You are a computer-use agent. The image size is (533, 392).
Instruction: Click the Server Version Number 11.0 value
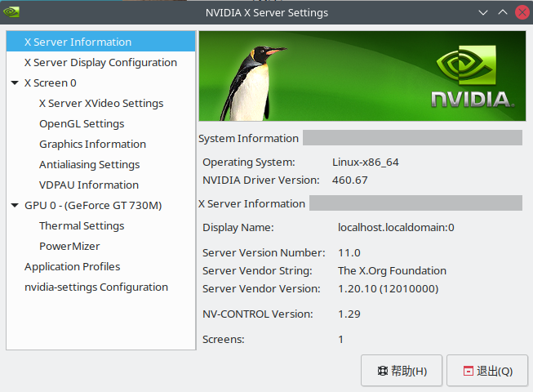[349, 252]
